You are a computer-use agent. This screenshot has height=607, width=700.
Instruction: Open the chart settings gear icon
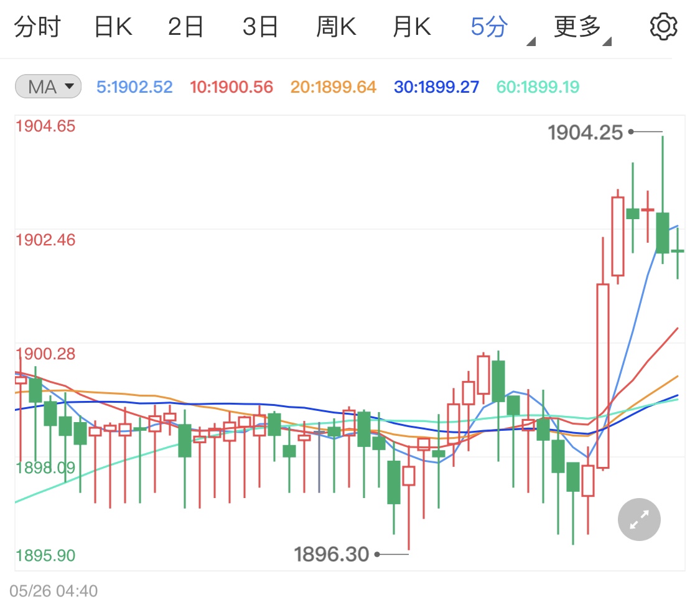click(663, 27)
